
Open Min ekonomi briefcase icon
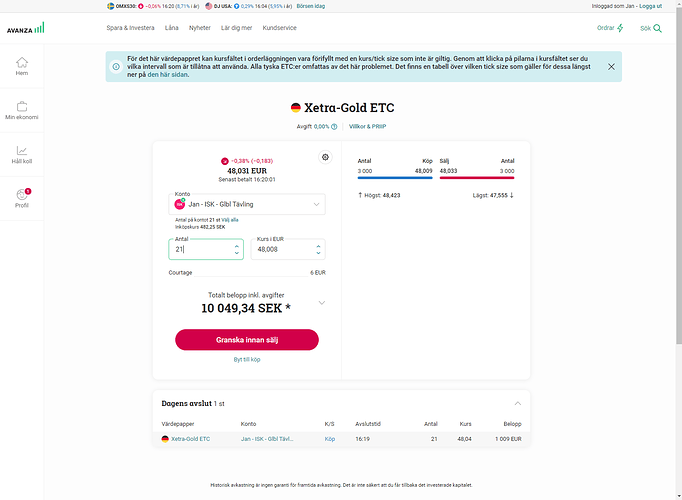click(x=22, y=107)
